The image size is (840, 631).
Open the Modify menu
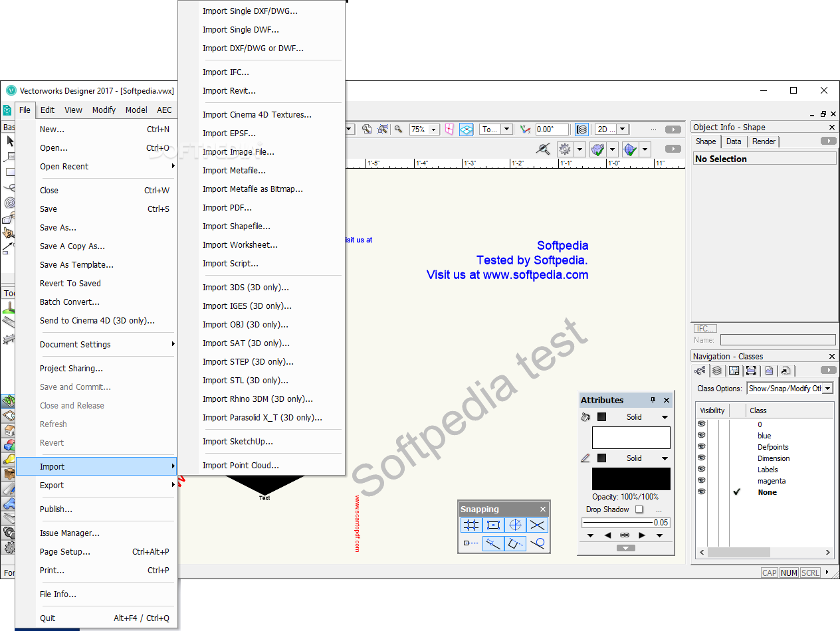tap(104, 110)
